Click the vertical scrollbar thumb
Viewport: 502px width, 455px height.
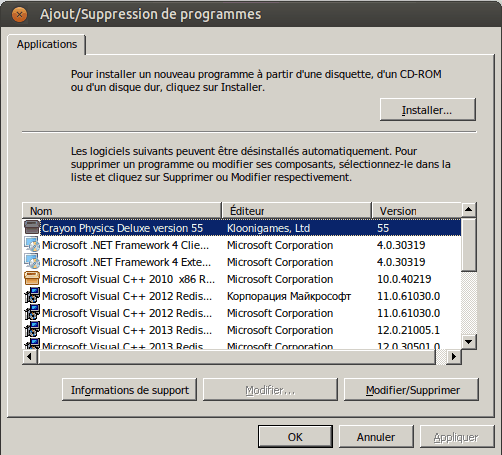click(x=469, y=244)
